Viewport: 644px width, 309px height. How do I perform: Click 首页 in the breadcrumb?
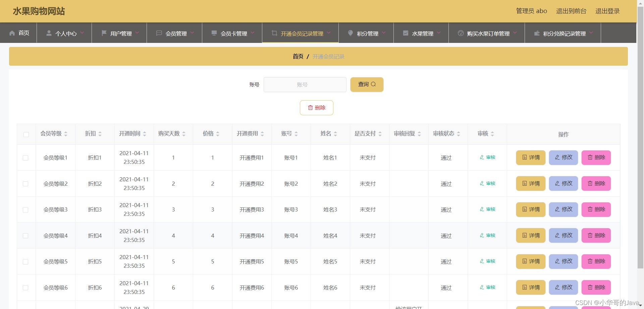point(298,56)
